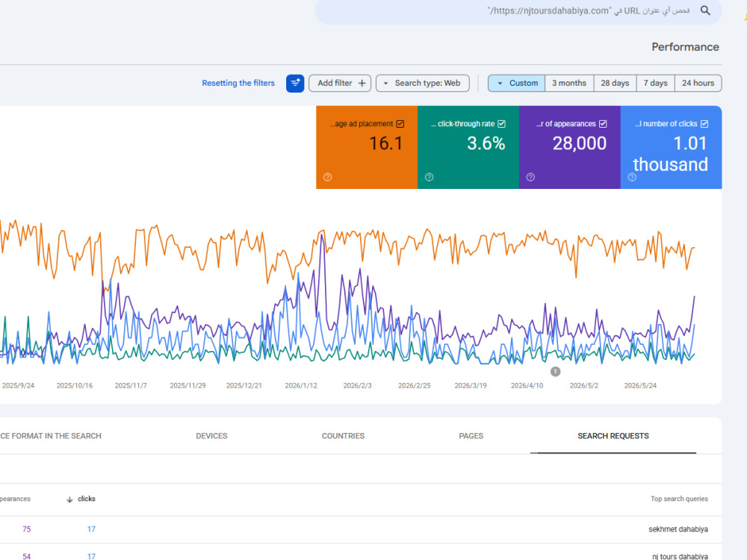The height and width of the screenshot is (560, 747).
Task: Click the sekhmet dahabiya query row
Action: 361,529
